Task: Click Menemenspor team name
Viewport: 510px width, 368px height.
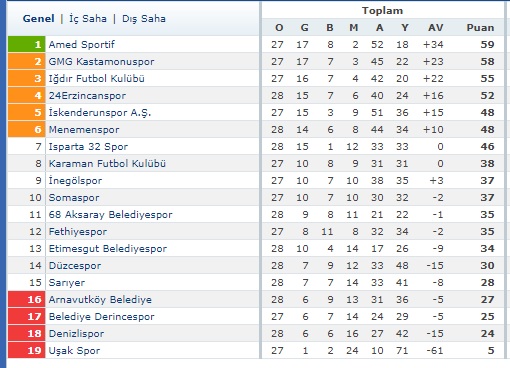Action: (84, 130)
